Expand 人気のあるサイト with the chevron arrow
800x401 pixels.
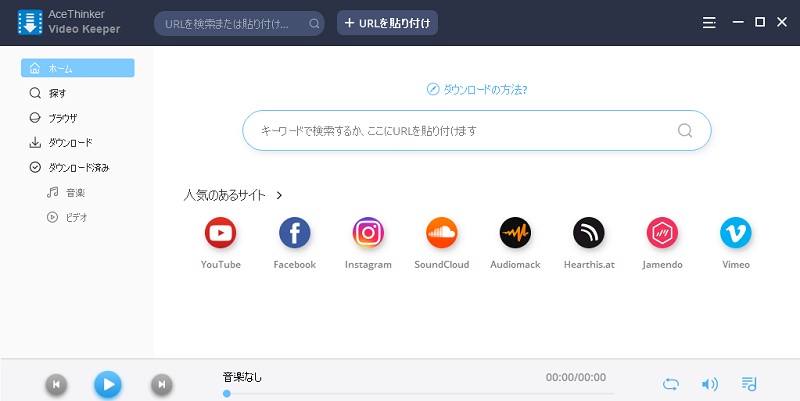pyautogui.click(x=279, y=195)
